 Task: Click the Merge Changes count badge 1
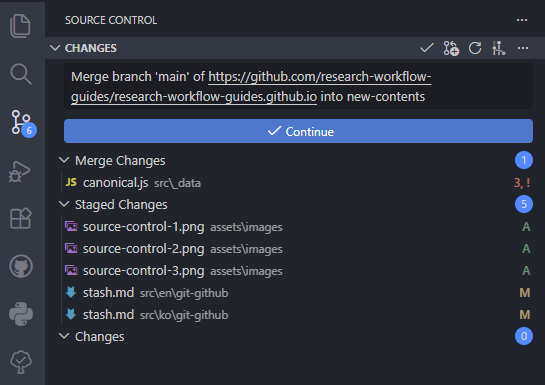coord(524,160)
